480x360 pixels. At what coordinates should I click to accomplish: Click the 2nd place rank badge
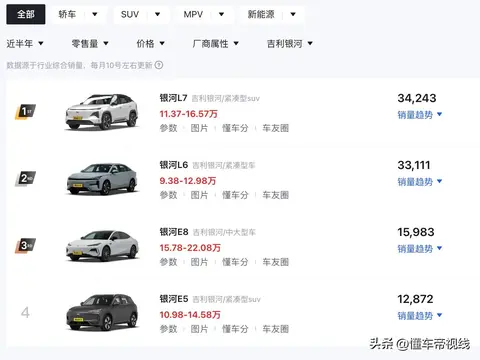point(25,179)
